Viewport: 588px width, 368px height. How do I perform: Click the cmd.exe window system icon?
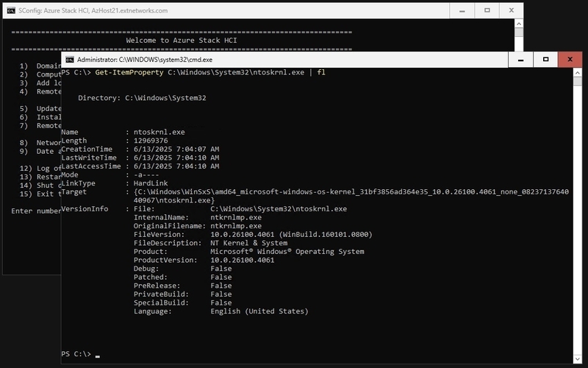coord(70,60)
